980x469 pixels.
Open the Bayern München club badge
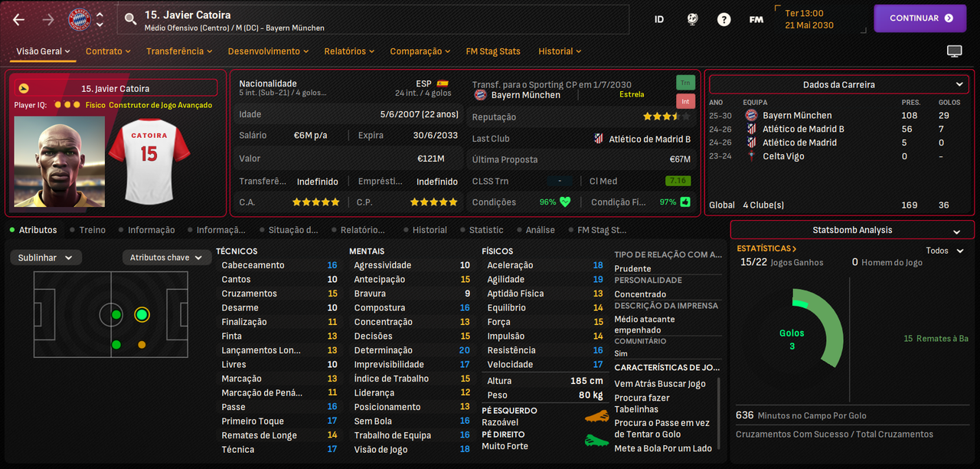click(x=79, y=19)
